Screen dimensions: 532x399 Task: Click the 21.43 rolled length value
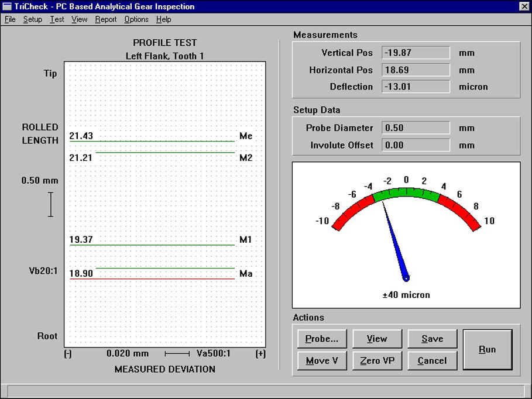81,136
